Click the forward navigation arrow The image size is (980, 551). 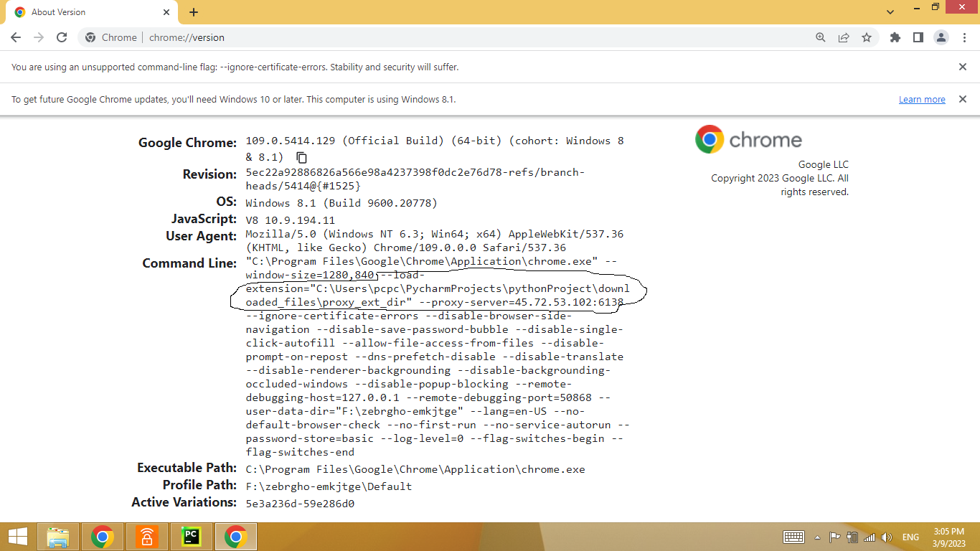pyautogui.click(x=39, y=37)
